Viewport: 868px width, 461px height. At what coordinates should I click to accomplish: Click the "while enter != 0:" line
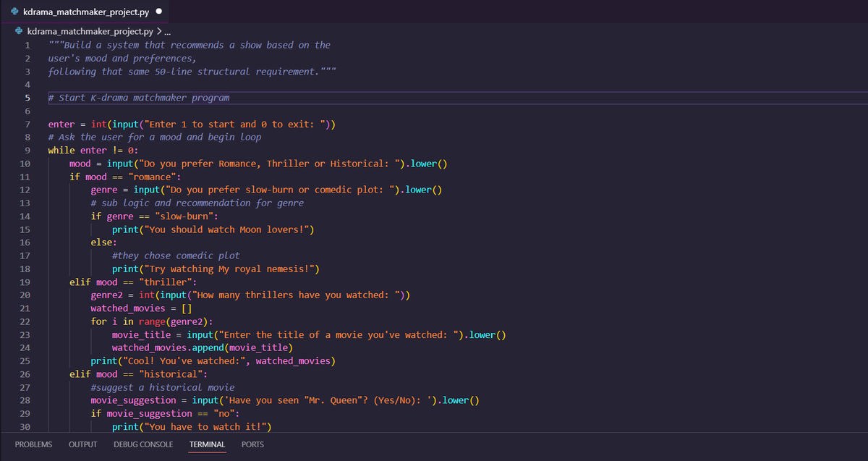[93, 151]
